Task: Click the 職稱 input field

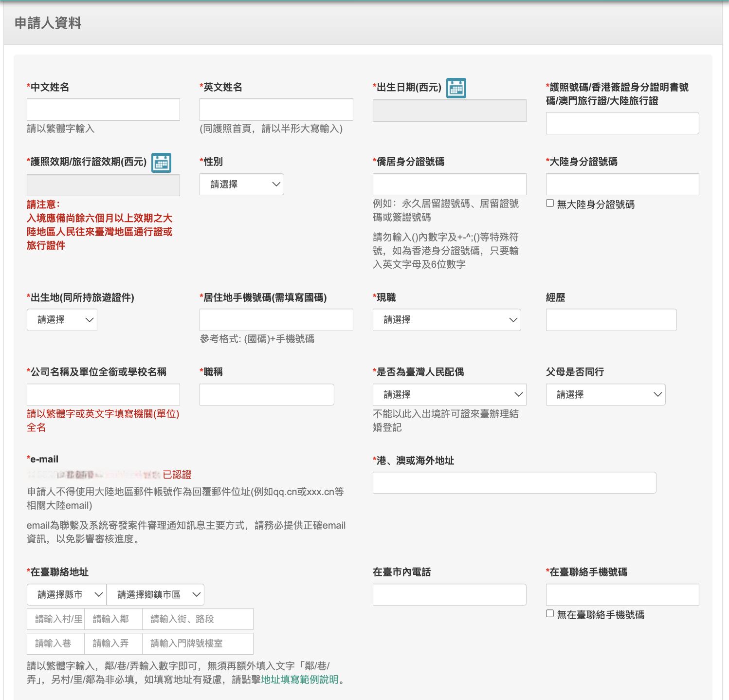Action: click(x=266, y=394)
